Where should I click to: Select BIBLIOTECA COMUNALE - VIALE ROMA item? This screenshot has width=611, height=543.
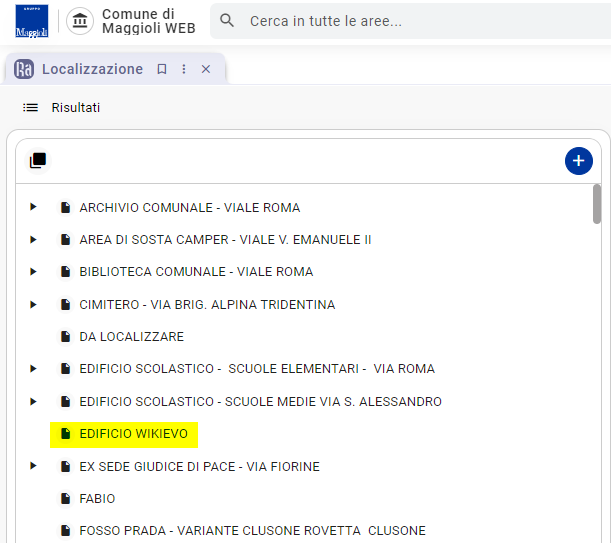pyautogui.click(x=196, y=271)
